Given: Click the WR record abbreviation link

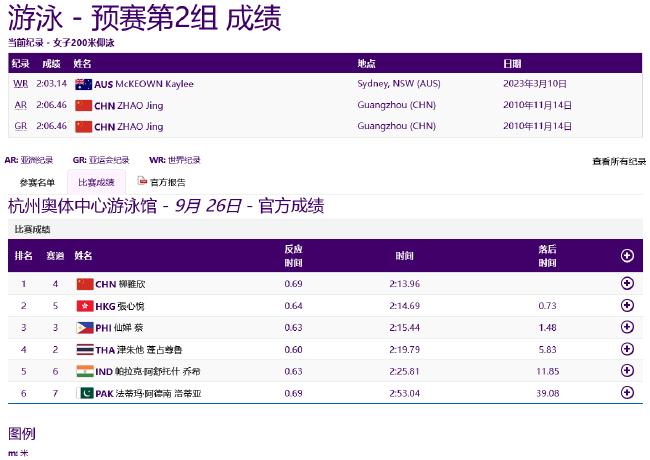Looking at the screenshot, I should (21, 84).
